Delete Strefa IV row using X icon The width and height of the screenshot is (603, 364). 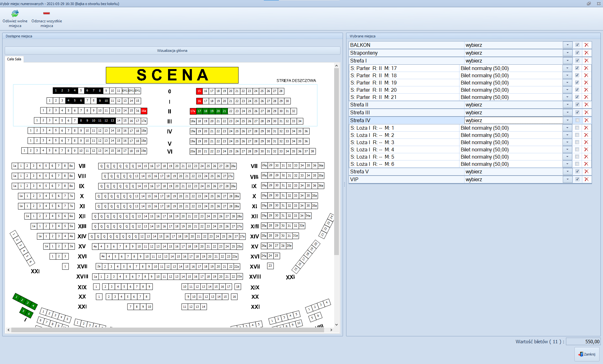click(586, 120)
